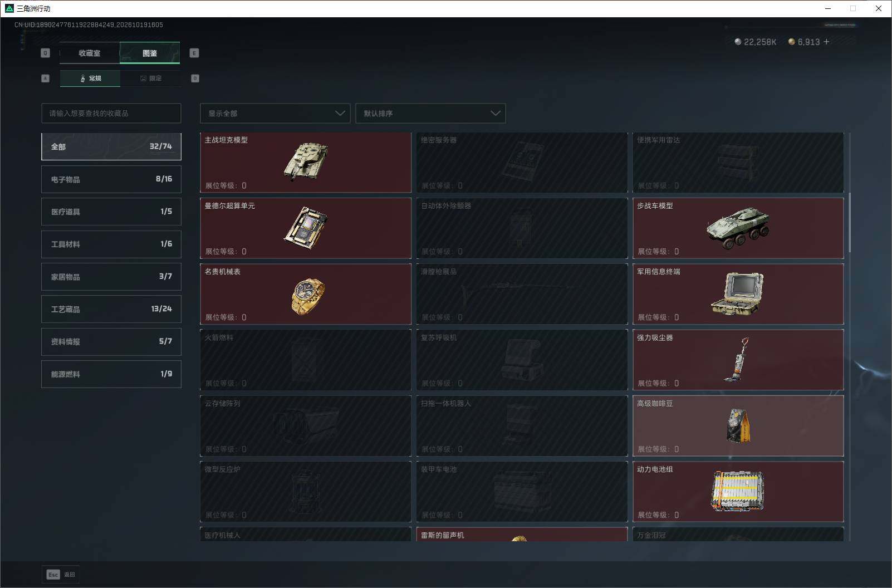Select the 步战车模型 armored vehicle icon
This screenshot has height=588, width=892.
738,228
